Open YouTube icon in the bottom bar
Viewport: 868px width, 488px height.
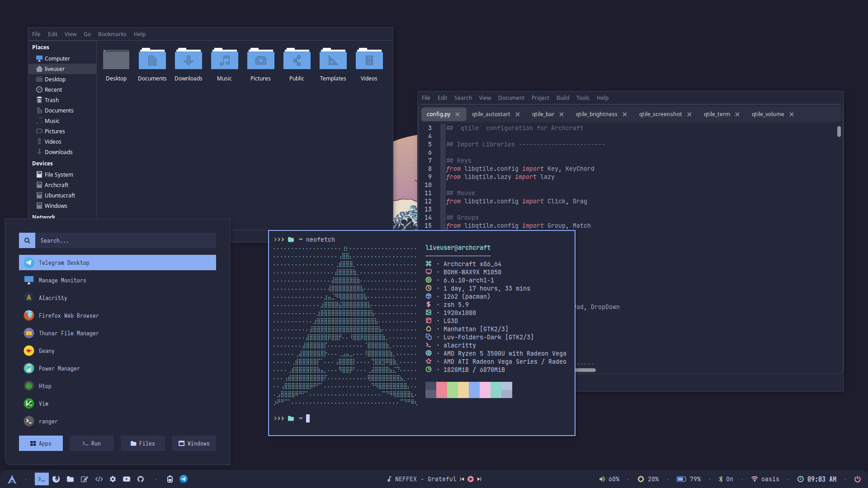[127, 479]
